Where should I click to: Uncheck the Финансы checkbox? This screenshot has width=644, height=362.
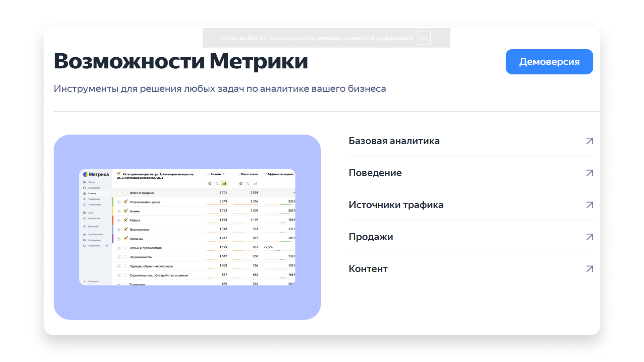tap(126, 238)
